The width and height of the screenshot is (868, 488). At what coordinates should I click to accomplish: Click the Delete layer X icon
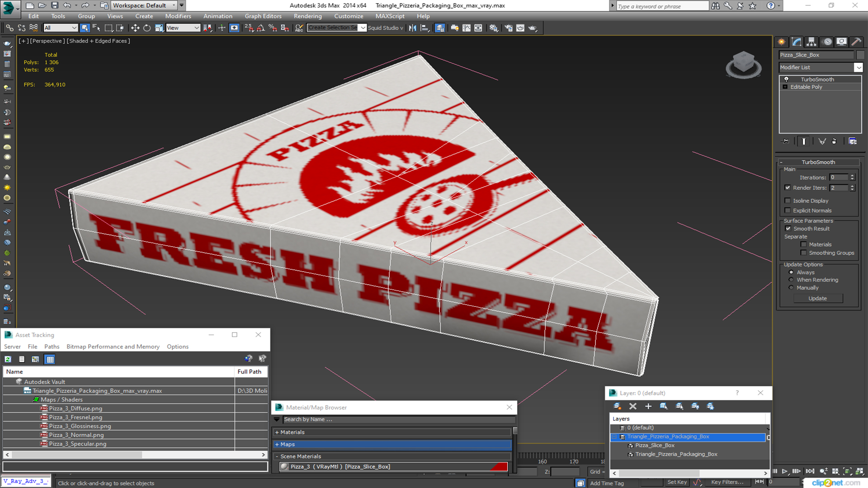click(633, 406)
